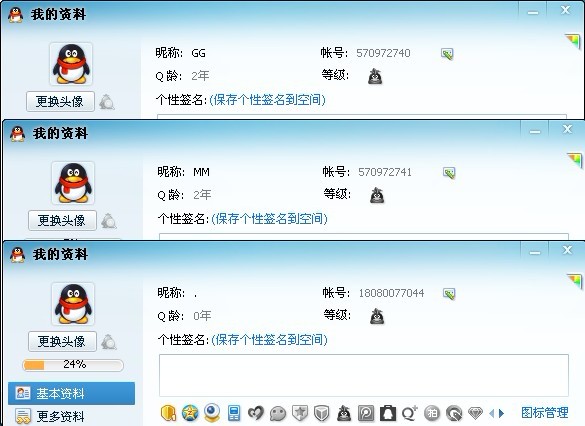This screenshot has height=426, width=585.
Task: Click edit icon beside account 18080077044
Action: (x=449, y=294)
